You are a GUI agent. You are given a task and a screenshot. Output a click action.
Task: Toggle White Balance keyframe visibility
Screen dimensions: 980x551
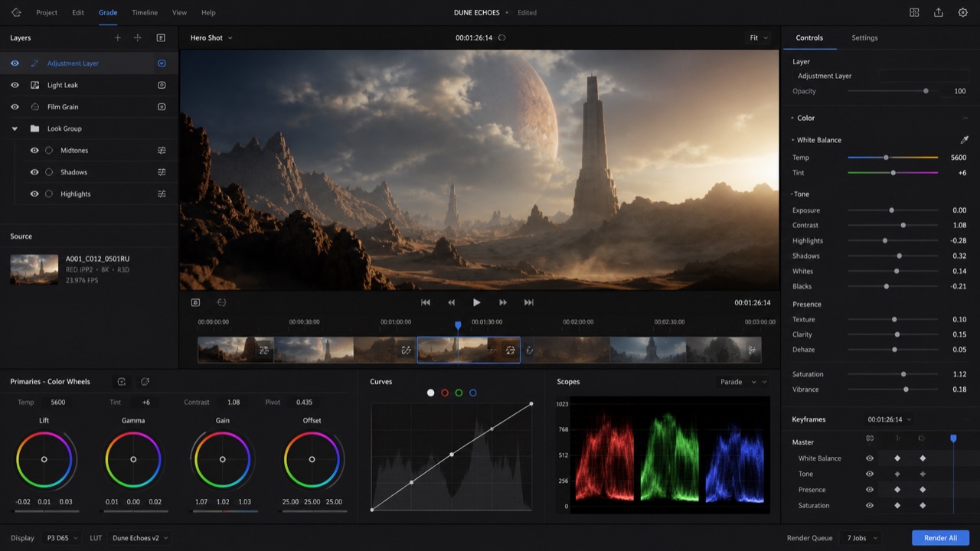pyautogui.click(x=870, y=458)
